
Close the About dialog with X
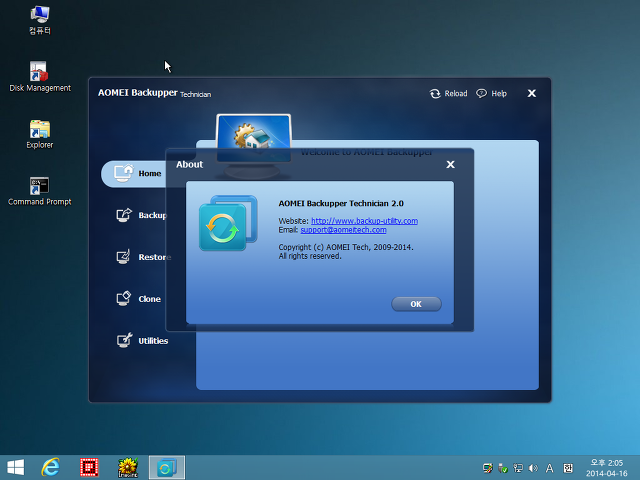pos(450,164)
